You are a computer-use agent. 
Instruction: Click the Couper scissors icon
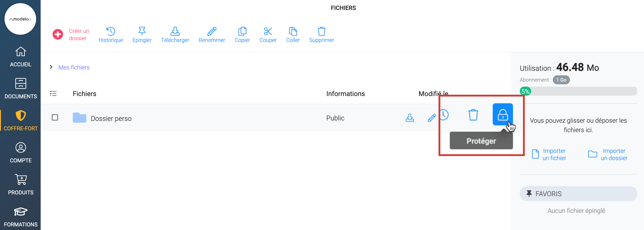268,32
